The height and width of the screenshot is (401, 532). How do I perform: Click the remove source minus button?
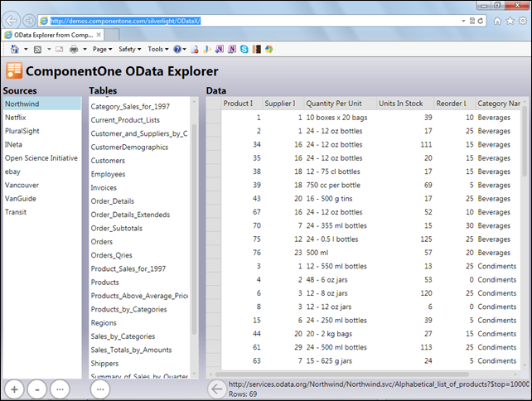click(37, 389)
